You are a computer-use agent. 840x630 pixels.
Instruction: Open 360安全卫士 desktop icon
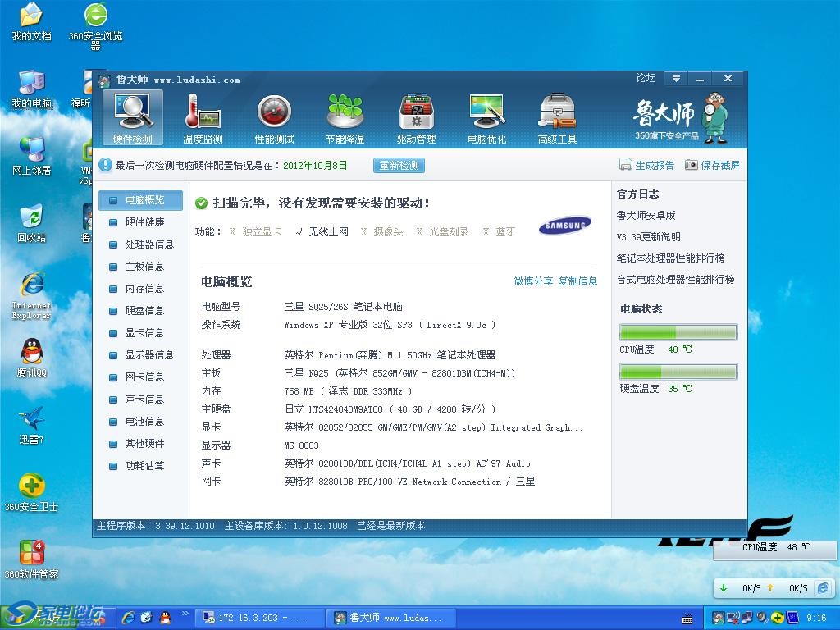coord(31,491)
